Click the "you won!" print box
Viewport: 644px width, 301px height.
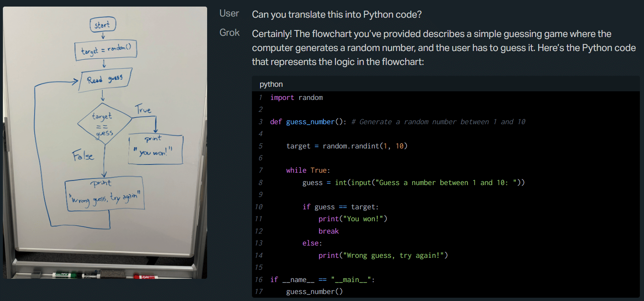[155, 148]
